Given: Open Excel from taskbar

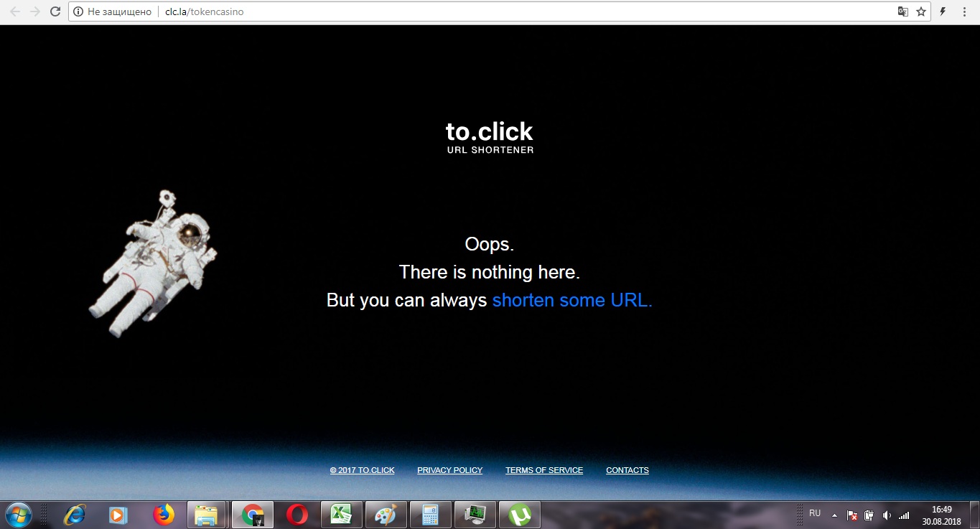Looking at the screenshot, I should [x=341, y=515].
